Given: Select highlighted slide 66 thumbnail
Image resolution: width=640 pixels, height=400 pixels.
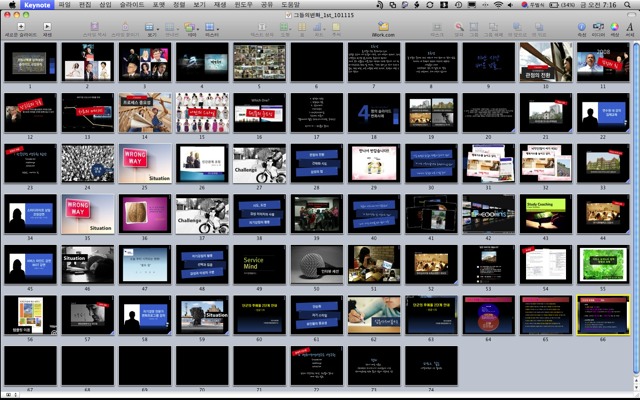Looking at the screenshot, I should (x=603, y=315).
